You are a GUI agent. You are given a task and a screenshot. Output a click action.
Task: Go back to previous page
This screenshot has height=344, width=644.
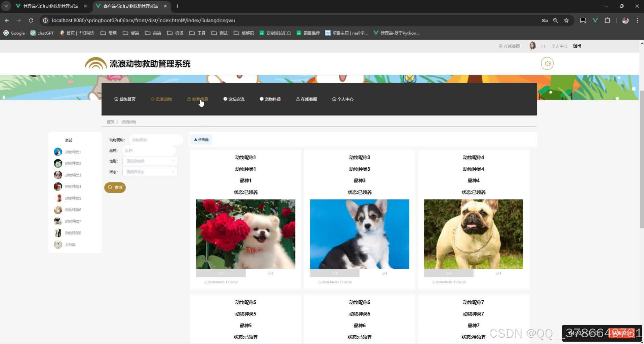point(7,20)
